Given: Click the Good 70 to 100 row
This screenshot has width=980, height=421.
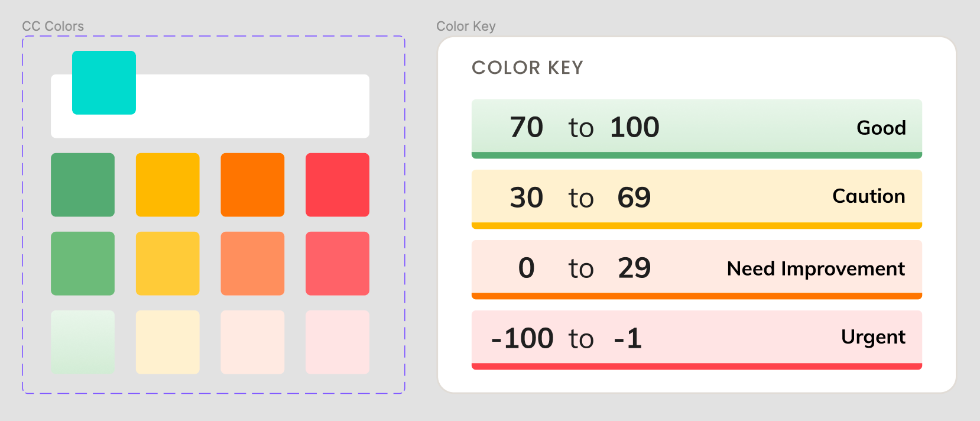Looking at the screenshot, I should click(696, 128).
